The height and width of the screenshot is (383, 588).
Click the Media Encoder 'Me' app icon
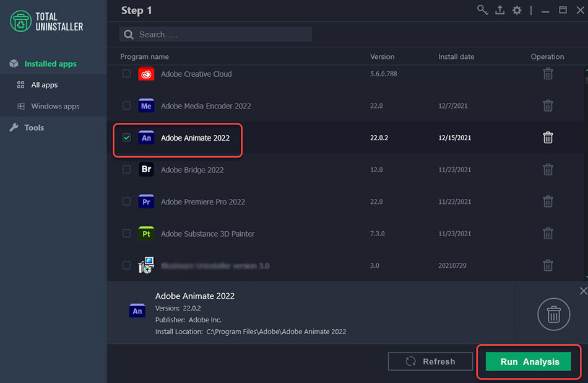[146, 105]
